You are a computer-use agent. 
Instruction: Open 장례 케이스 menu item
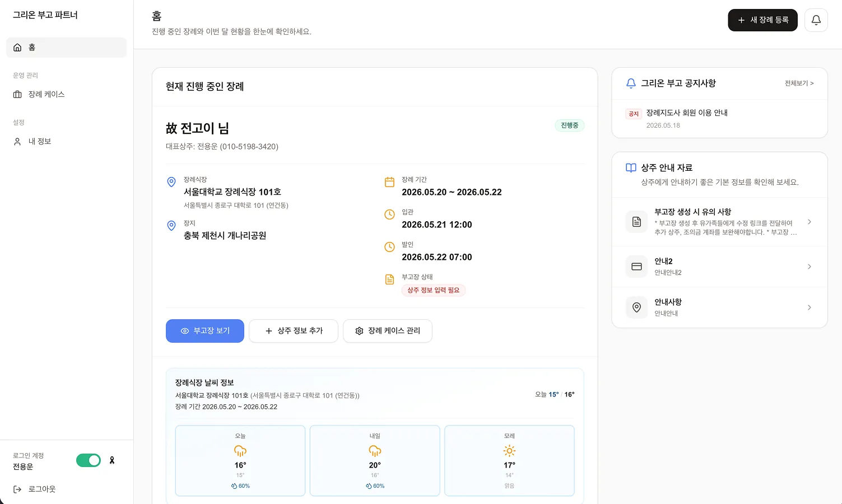coord(66,95)
